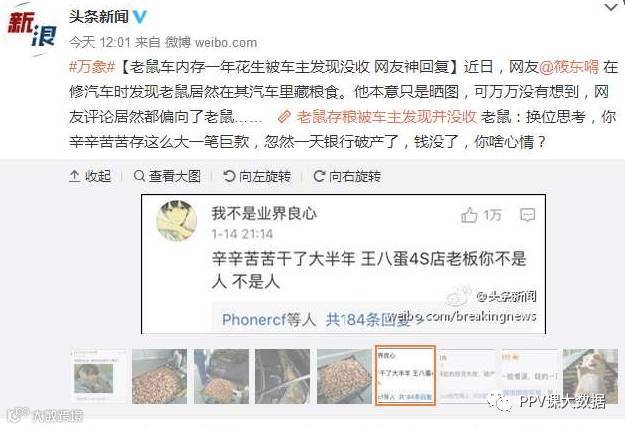Rotate image right with 向右旋转
This screenshot has width=625, height=429.
pyautogui.click(x=348, y=176)
